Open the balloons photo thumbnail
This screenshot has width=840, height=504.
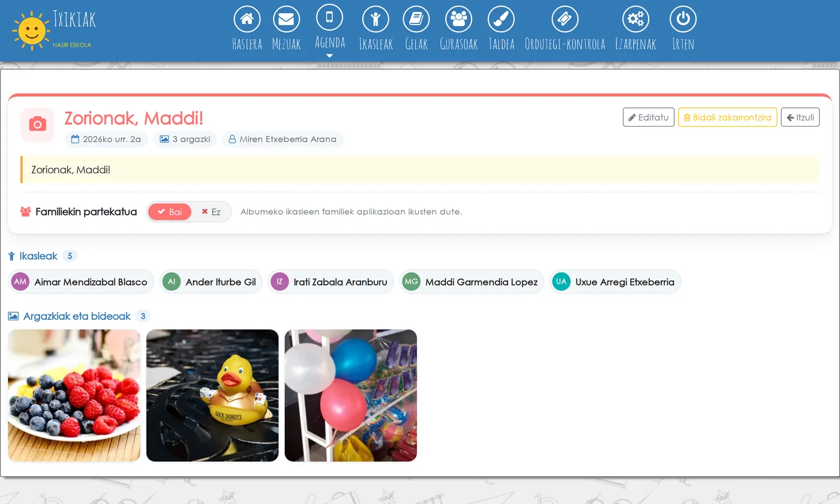pos(350,395)
